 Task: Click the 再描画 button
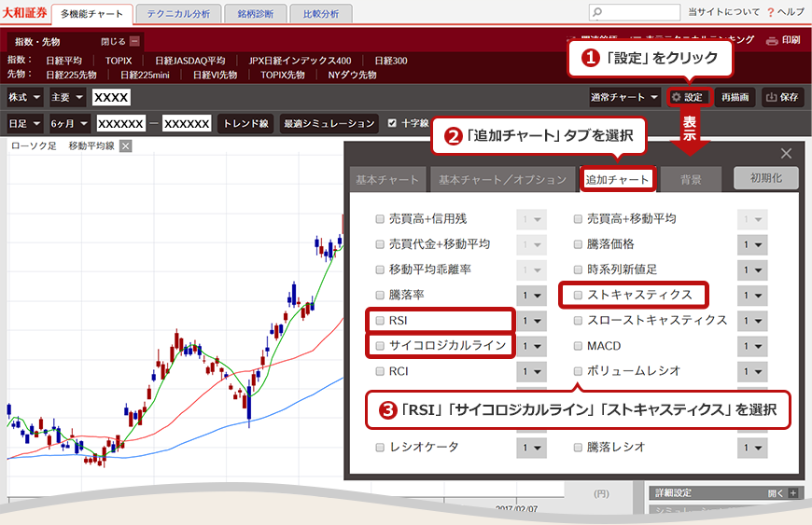[735, 97]
